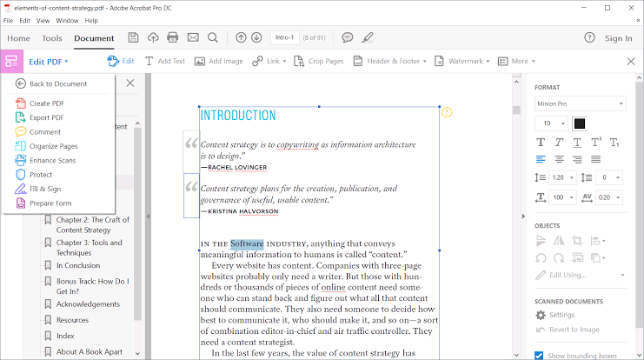This screenshot has width=644, height=360.
Task: Click the page label Intro-1 field
Action: [284, 37]
